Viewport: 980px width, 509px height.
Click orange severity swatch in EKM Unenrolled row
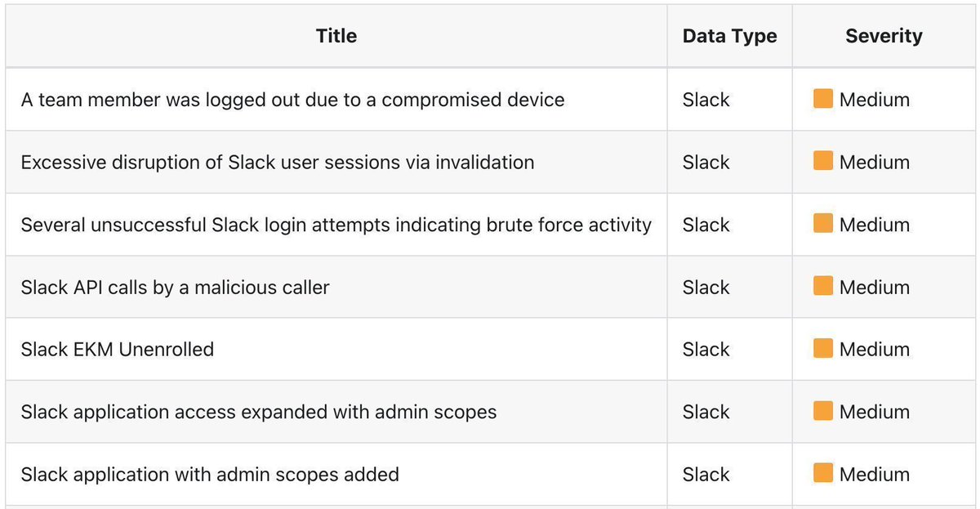pos(823,349)
